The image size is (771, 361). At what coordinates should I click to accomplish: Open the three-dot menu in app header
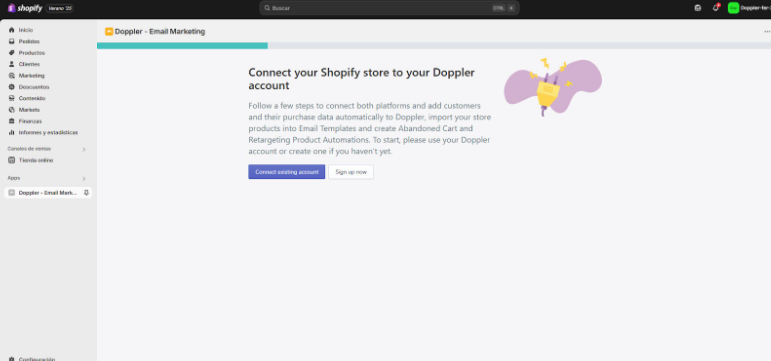coord(767,31)
